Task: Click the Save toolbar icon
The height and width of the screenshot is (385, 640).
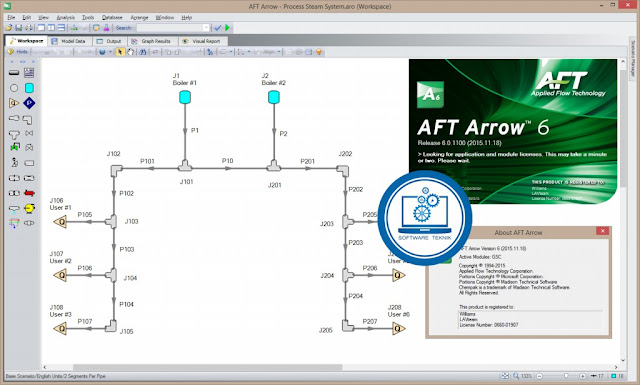Action: pyautogui.click(x=18, y=28)
